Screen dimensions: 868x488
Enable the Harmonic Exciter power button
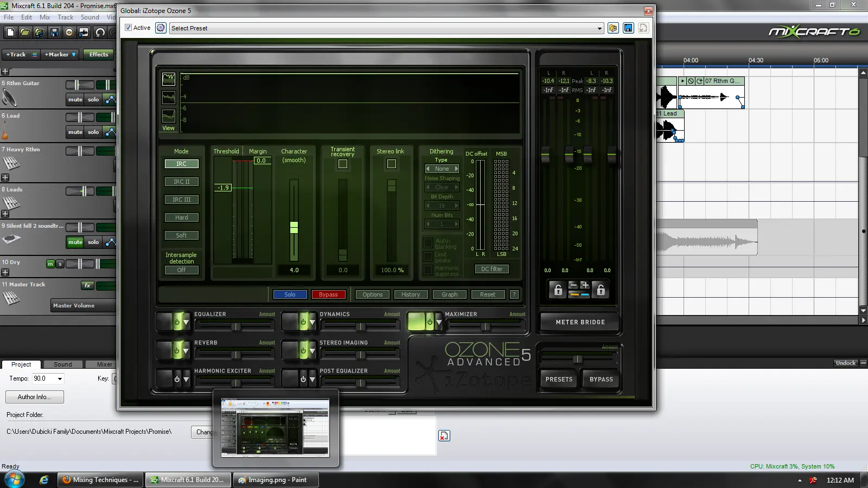tap(177, 379)
